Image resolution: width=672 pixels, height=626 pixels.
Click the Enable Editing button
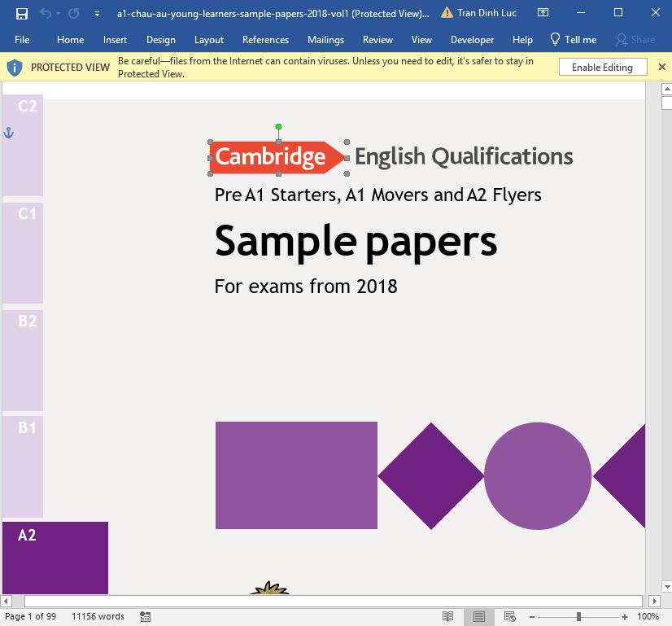(x=603, y=67)
